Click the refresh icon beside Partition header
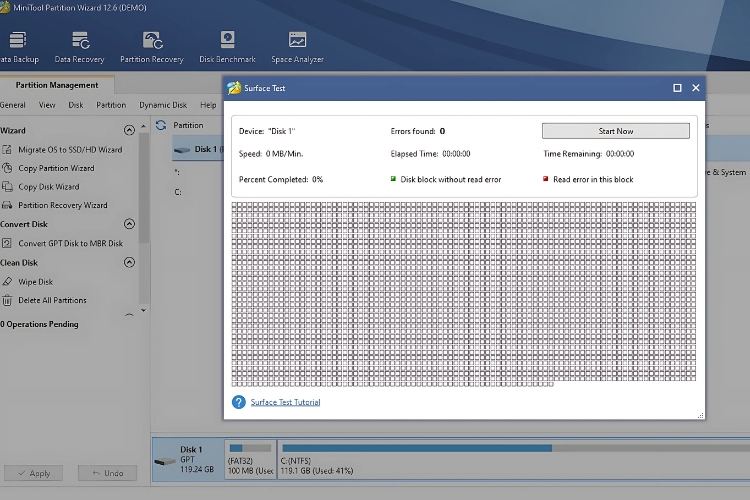 coord(161,126)
